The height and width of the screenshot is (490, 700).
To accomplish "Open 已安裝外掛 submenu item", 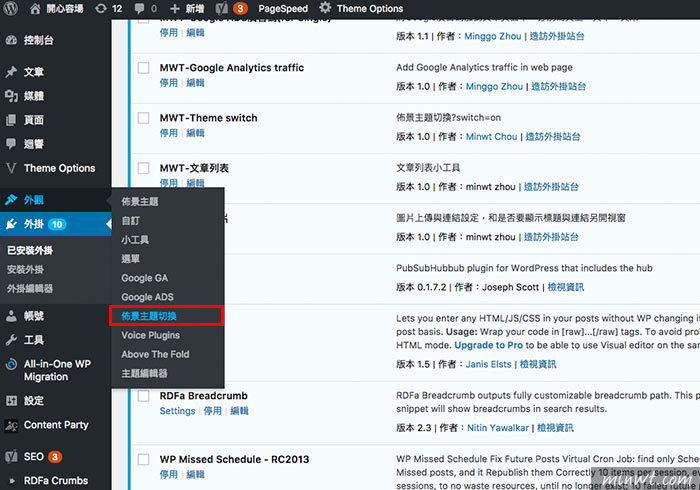I will click(x=30, y=250).
